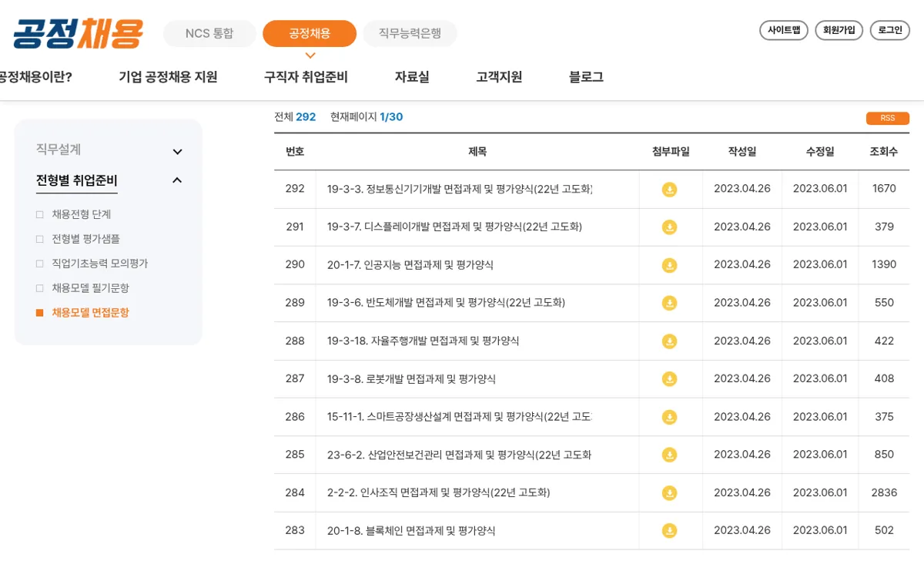Download attachment for post 285 산업안전보건관리
Screen dimensions: 924x578
[x=670, y=455]
